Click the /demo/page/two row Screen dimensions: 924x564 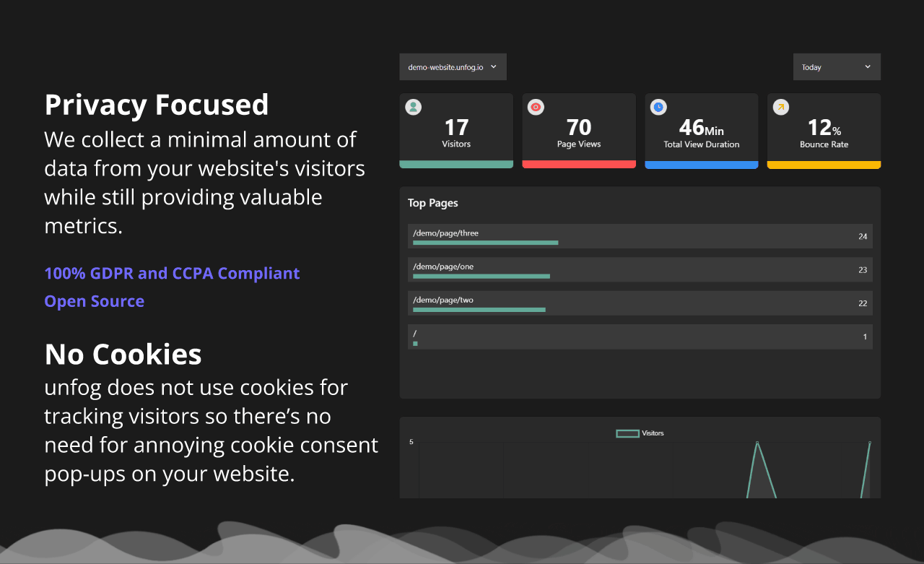(x=640, y=303)
